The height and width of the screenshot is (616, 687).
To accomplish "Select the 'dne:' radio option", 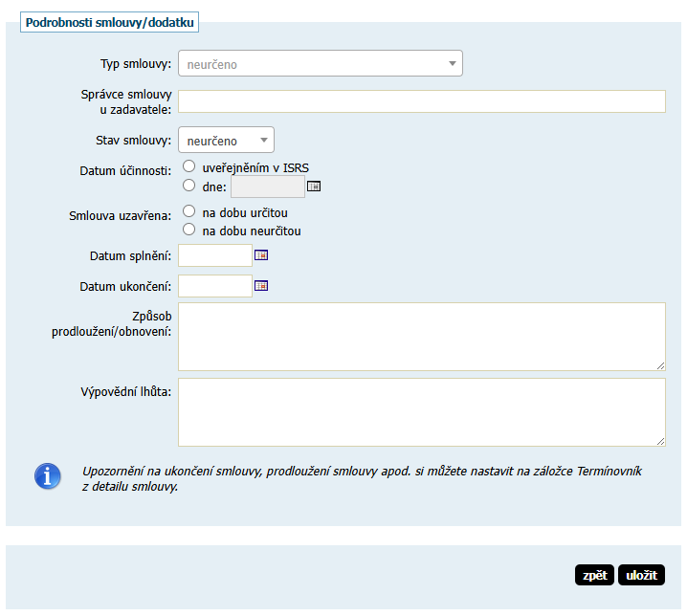I will 188,186.
